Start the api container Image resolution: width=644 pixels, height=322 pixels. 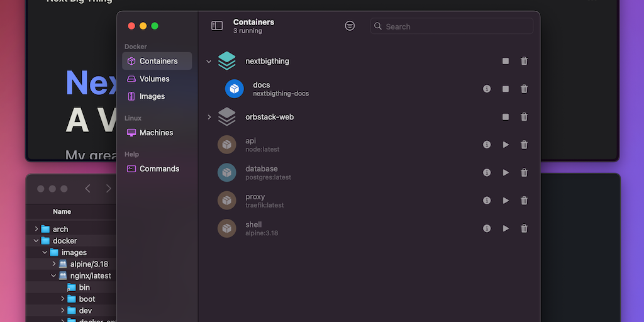click(506, 145)
